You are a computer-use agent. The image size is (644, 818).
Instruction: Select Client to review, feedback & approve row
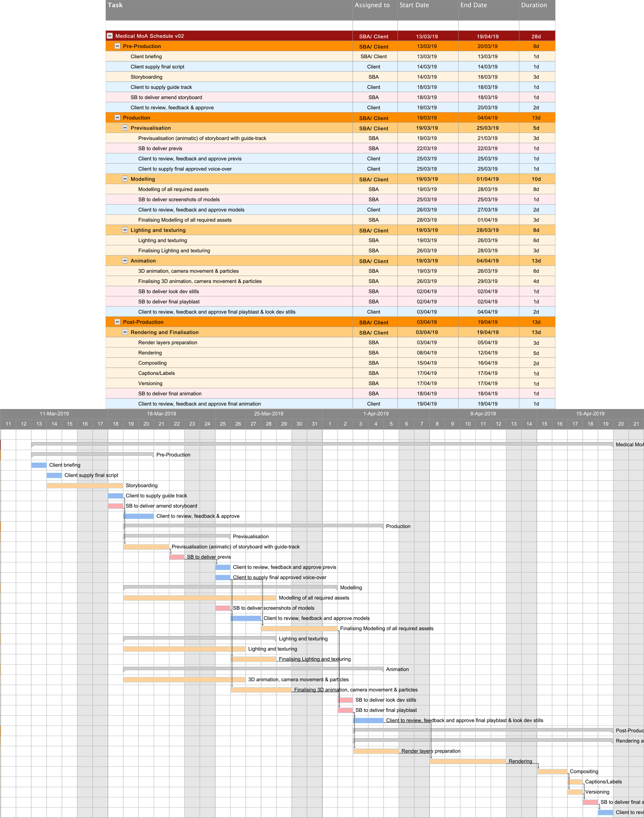(x=330, y=107)
